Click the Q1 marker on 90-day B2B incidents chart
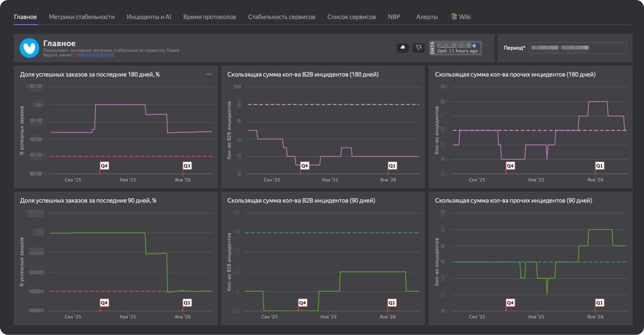Image resolution: width=644 pixels, height=335 pixels. tap(392, 303)
